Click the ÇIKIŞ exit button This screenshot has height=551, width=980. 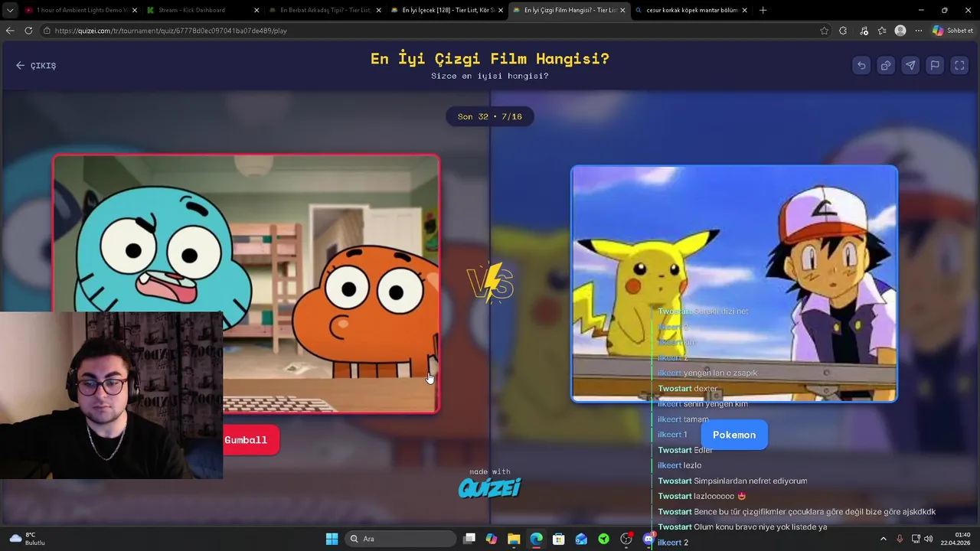click(36, 66)
